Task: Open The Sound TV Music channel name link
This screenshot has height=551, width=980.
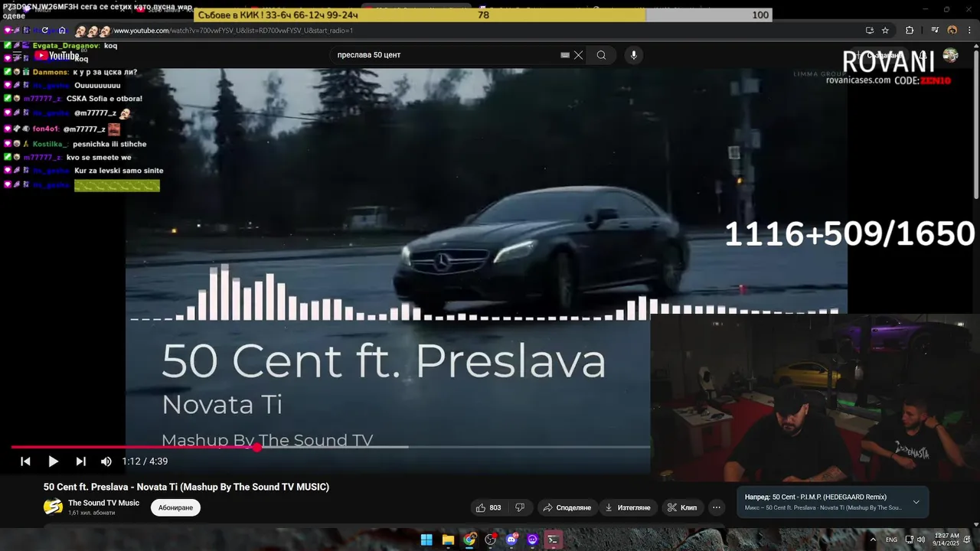Action: [x=103, y=503]
